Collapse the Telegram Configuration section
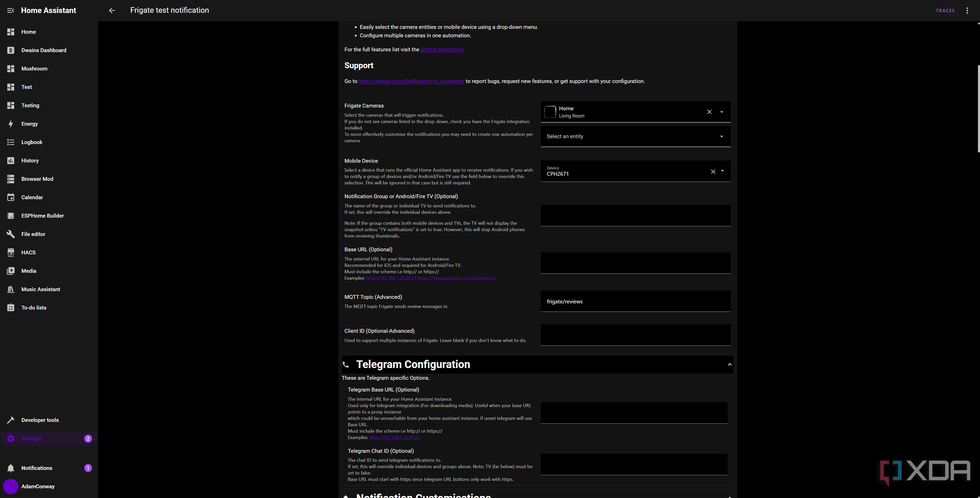 pos(730,364)
